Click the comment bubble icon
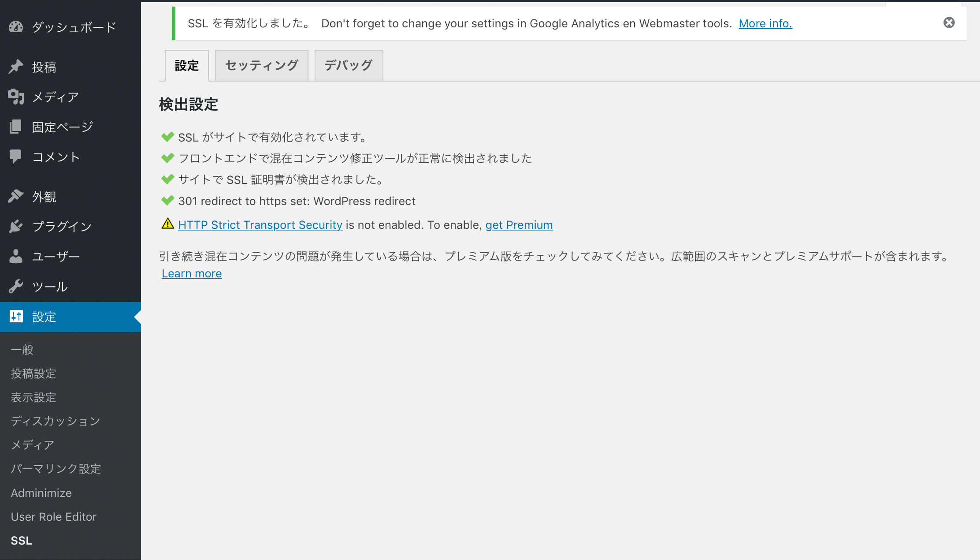The image size is (980, 560). 16,157
